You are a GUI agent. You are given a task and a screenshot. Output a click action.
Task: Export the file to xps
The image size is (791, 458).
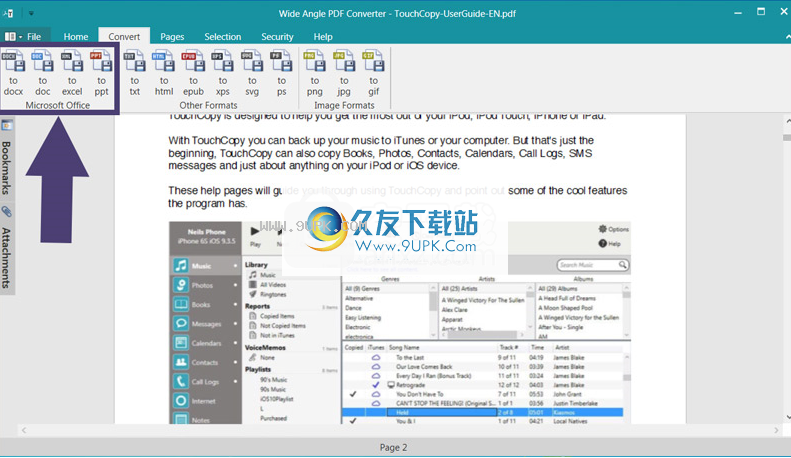(222, 73)
